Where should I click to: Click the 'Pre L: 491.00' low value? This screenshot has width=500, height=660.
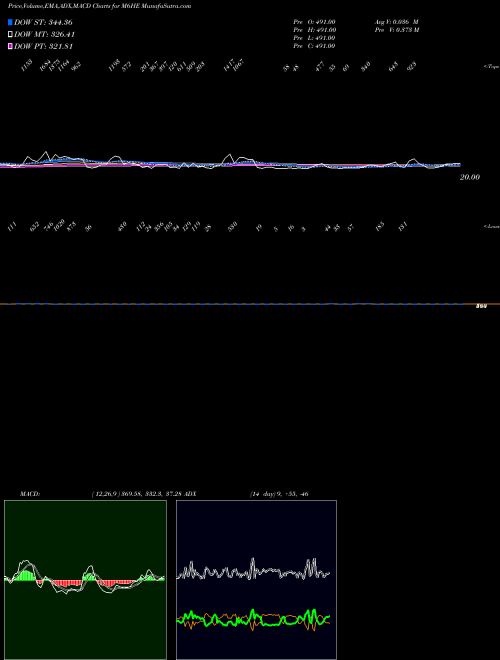(x=314, y=38)
